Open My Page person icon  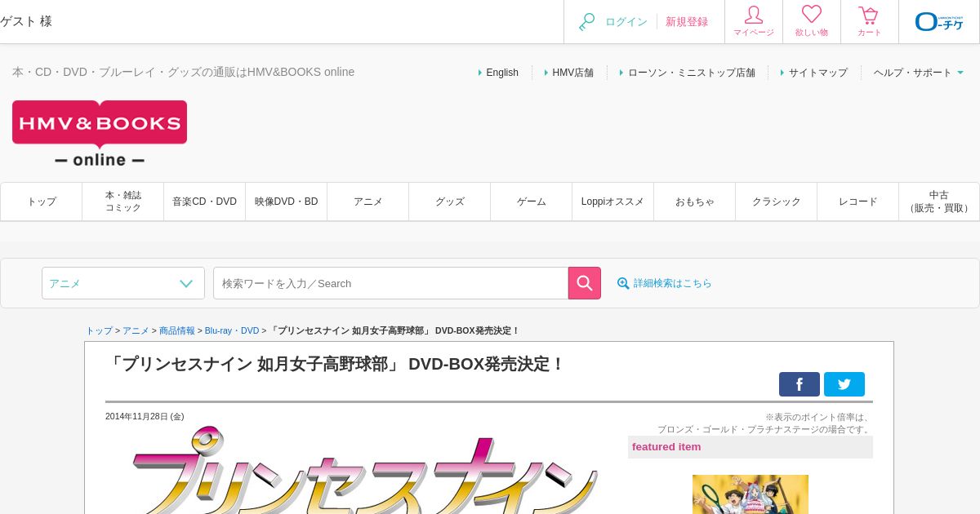point(754,16)
